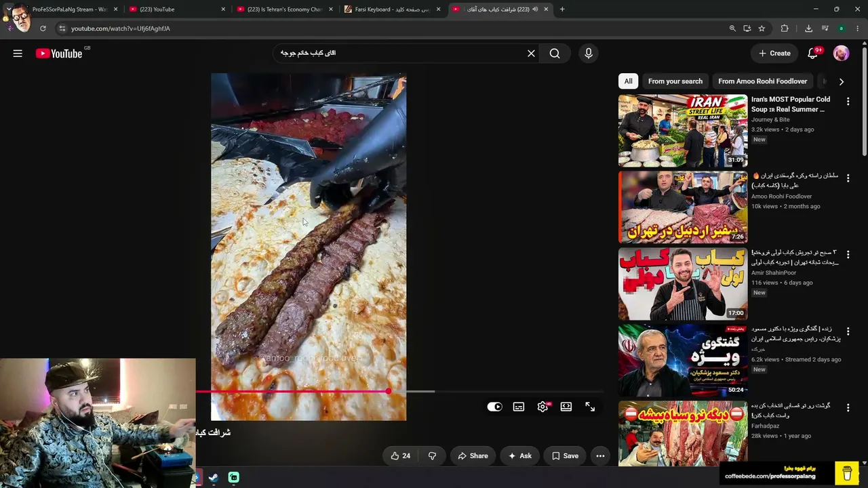Open the Farhadpaz video thumbnail
The width and height of the screenshot is (868, 488).
point(683,434)
